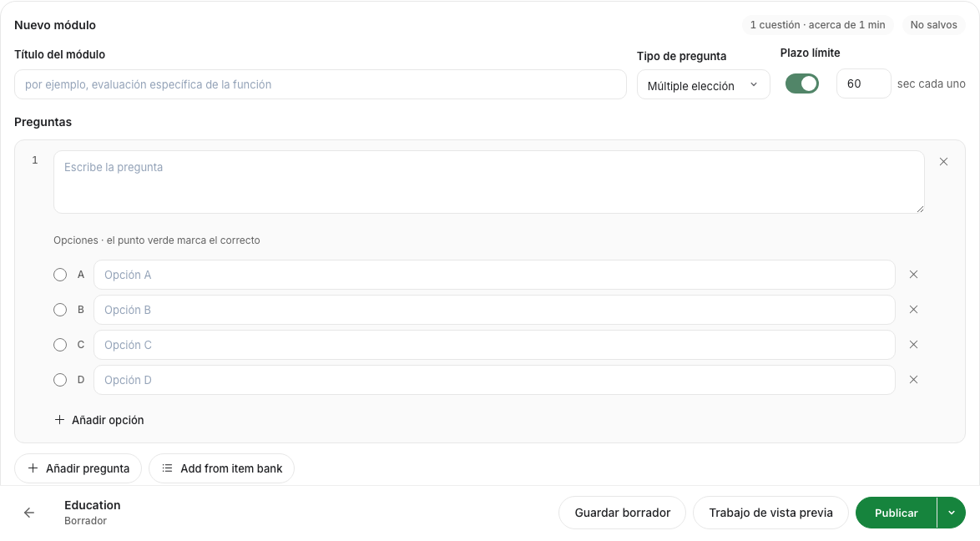Delete Opción A using its X icon
The width and height of the screenshot is (980, 541).
[913, 275]
